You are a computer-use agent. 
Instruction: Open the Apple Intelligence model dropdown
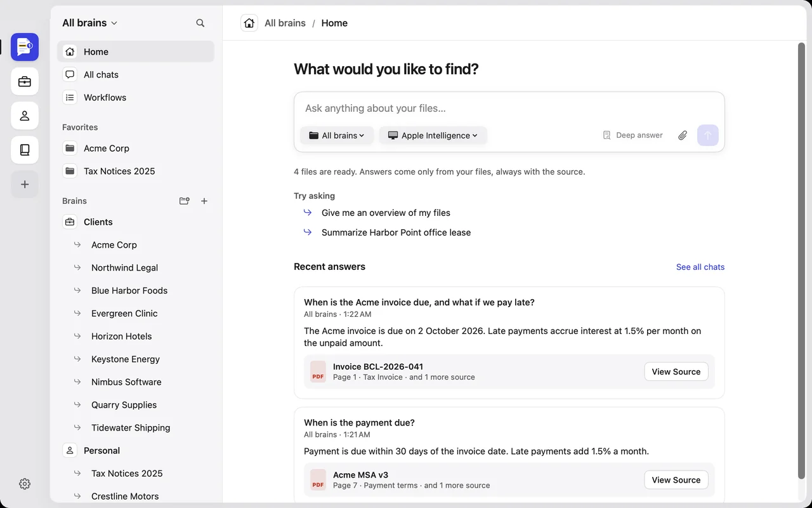point(433,135)
